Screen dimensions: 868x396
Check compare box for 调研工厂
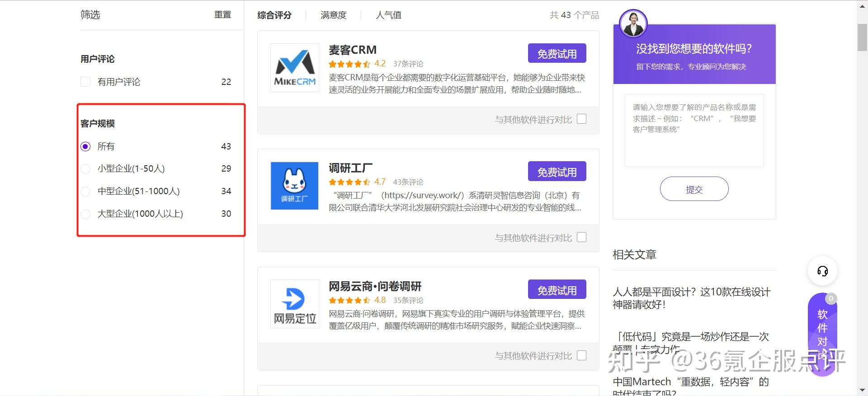click(x=582, y=237)
